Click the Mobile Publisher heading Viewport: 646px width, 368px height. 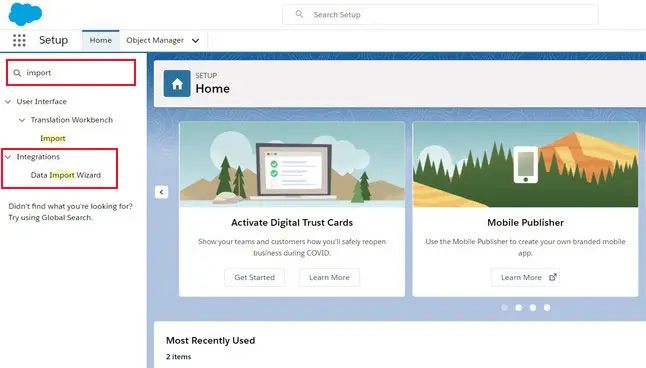coord(525,223)
